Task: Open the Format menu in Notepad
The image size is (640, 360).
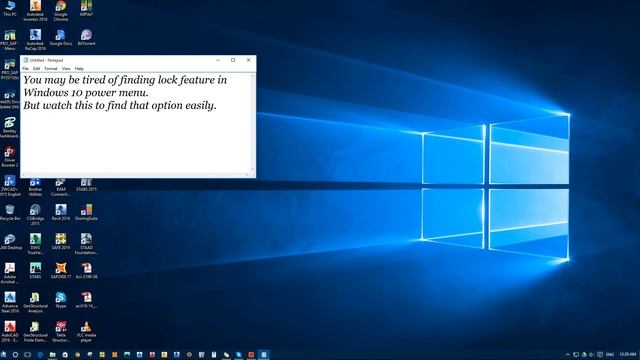Action: tap(51, 69)
